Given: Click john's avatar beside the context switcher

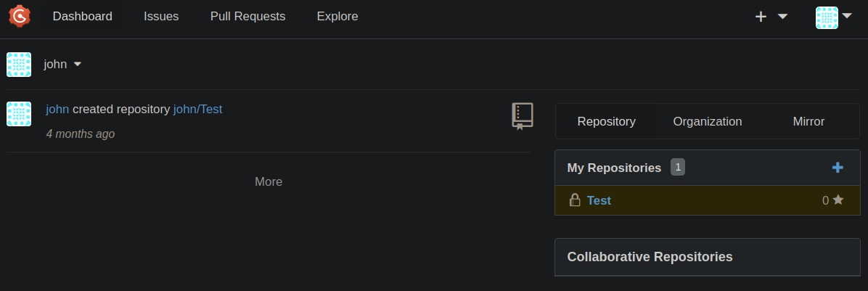Looking at the screenshot, I should coord(19,65).
